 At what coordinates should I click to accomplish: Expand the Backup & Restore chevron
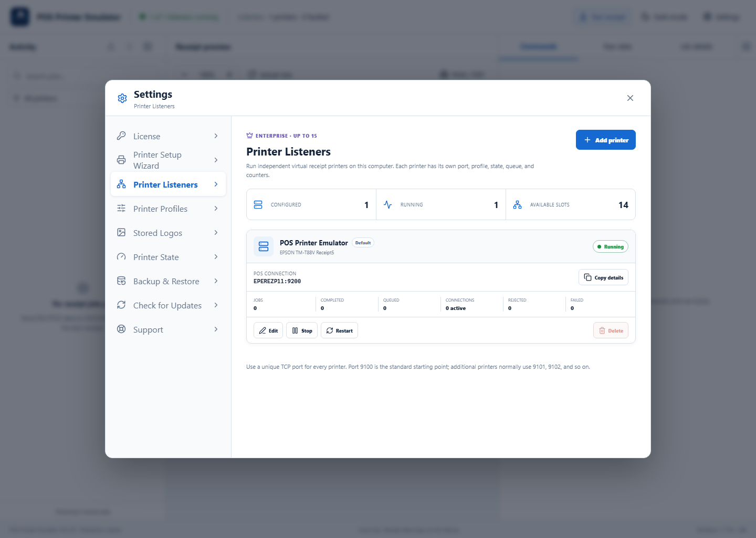[216, 281]
